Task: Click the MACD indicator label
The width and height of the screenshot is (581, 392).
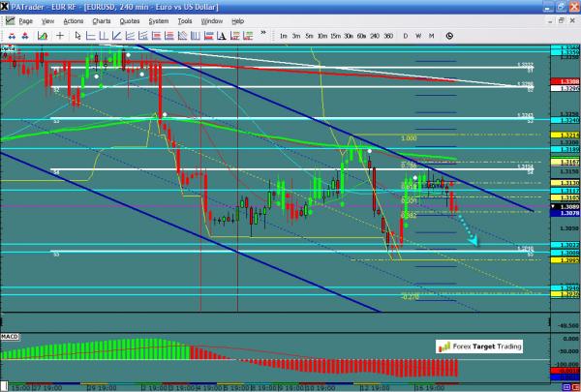Action: tap(11, 335)
